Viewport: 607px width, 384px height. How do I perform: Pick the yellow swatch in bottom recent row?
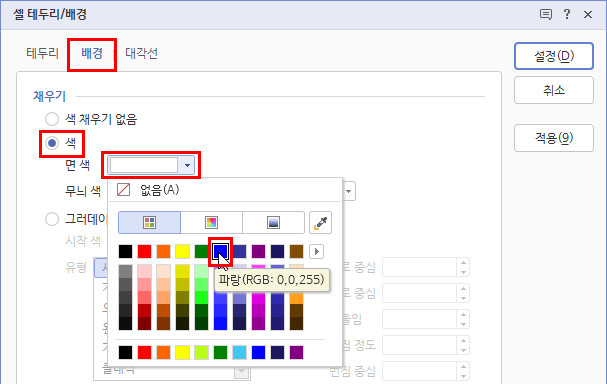coord(182,353)
